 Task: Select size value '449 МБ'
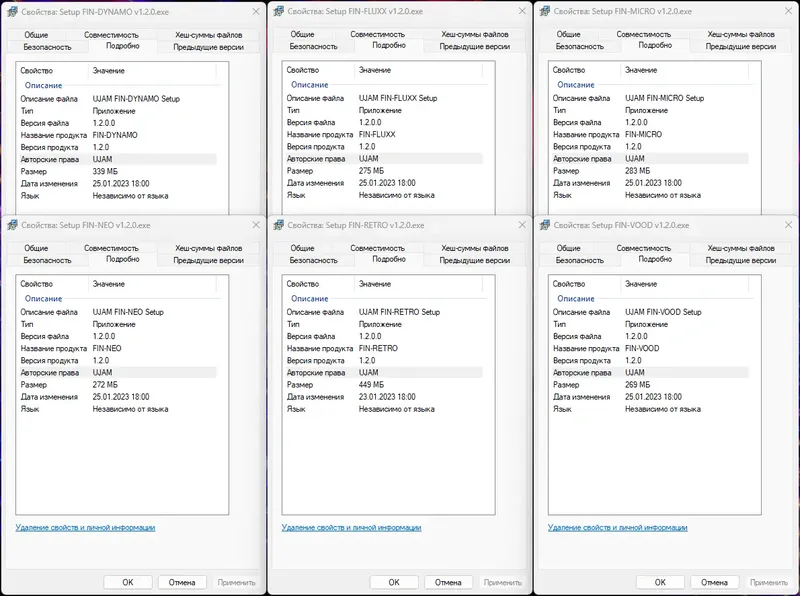point(371,385)
